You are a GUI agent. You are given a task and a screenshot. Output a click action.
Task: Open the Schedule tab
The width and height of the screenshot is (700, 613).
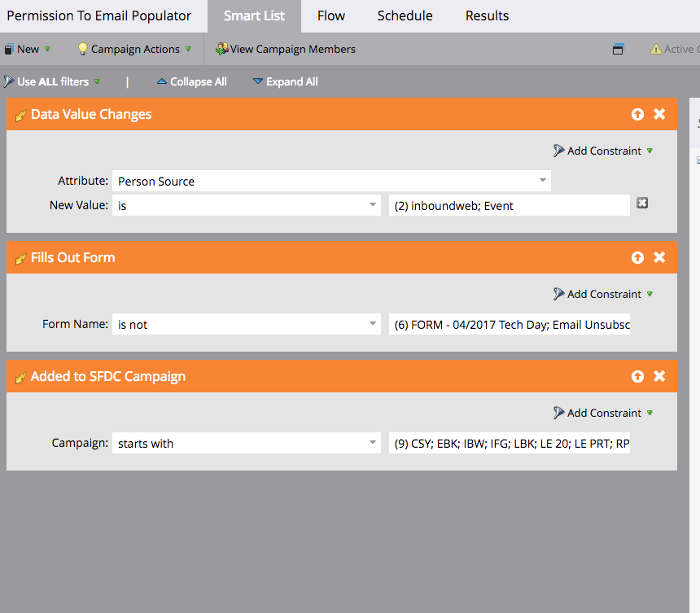tap(405, 16)
